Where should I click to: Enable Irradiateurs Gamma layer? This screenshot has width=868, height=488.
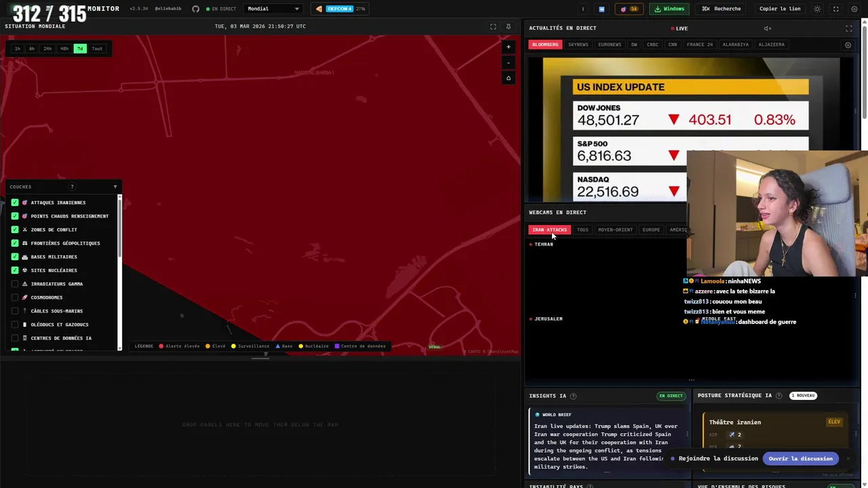pyautogui.click(x=15, y=284)
